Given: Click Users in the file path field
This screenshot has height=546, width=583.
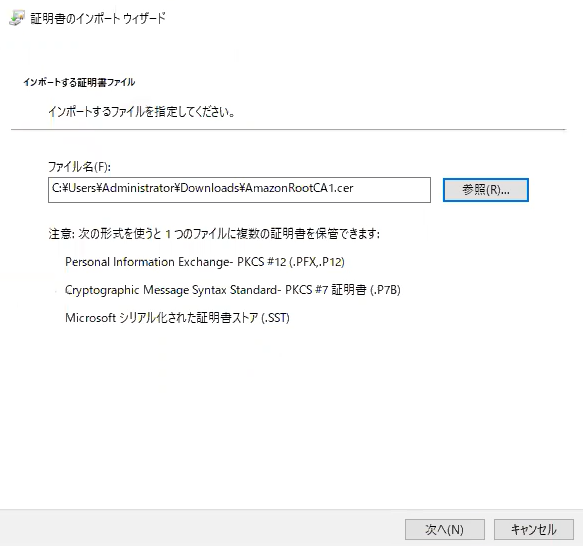Looking at the screenshot, I should 82,188.
